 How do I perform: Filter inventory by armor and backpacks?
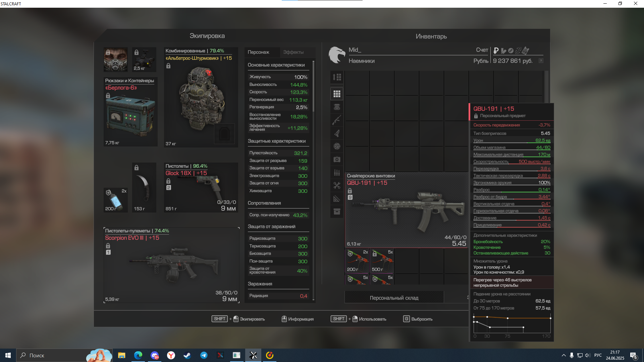pyautogui.click(x=337, y=107)
